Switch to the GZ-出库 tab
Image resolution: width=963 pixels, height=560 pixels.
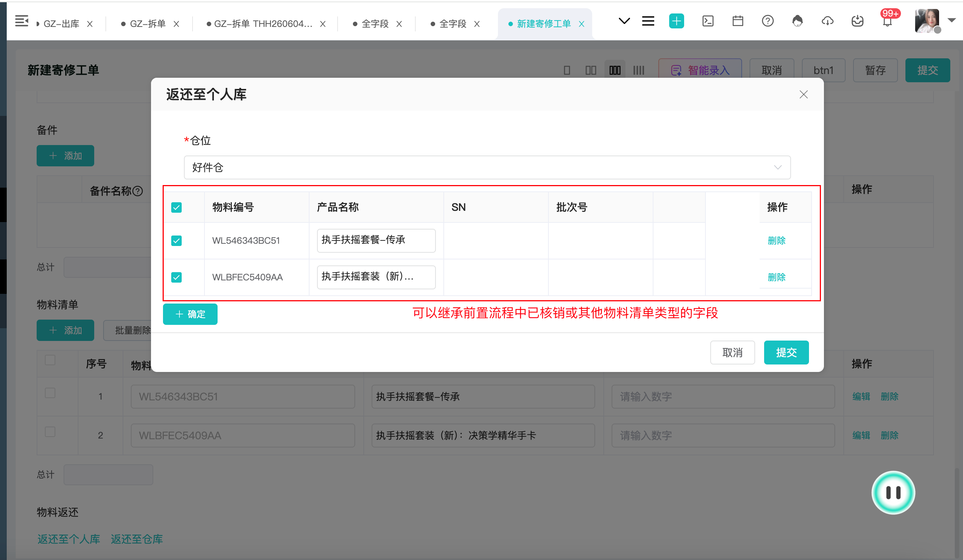61,24
